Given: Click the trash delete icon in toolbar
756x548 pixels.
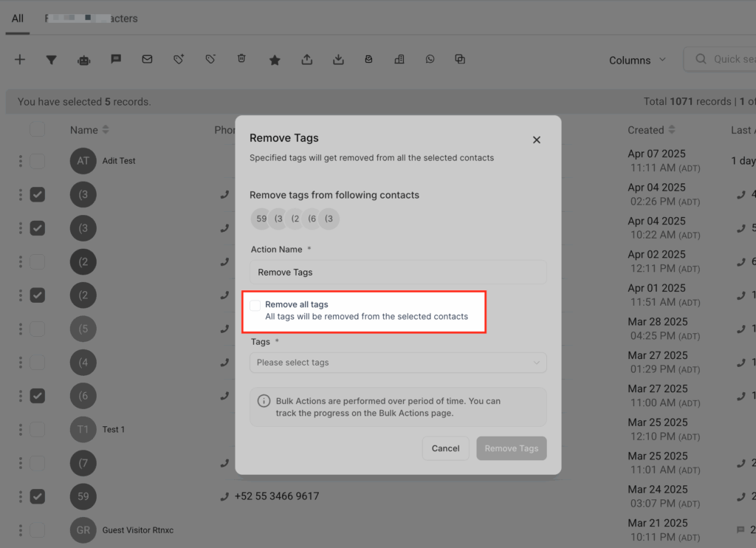Looking at the screenshot, I should [x=241, y=59].
